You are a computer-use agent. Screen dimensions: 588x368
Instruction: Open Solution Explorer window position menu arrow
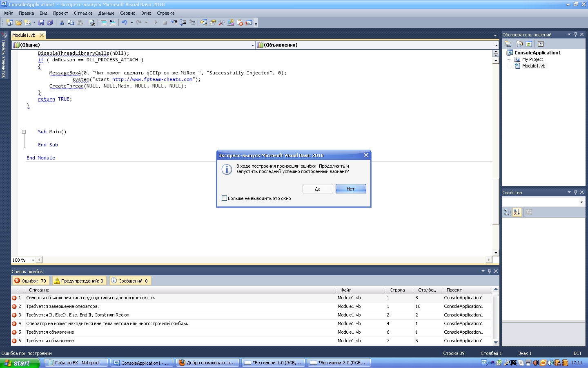(569, 34)
